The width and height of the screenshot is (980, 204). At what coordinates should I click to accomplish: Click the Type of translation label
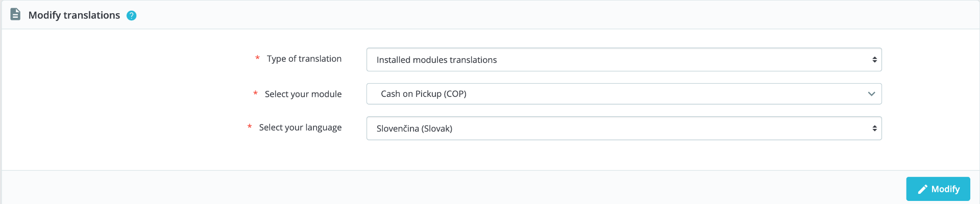tap(304, 59)
